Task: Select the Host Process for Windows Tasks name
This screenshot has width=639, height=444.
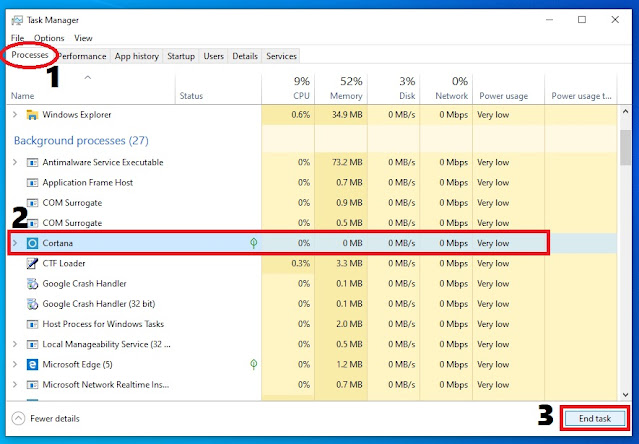Action: [x=103, y=324]
